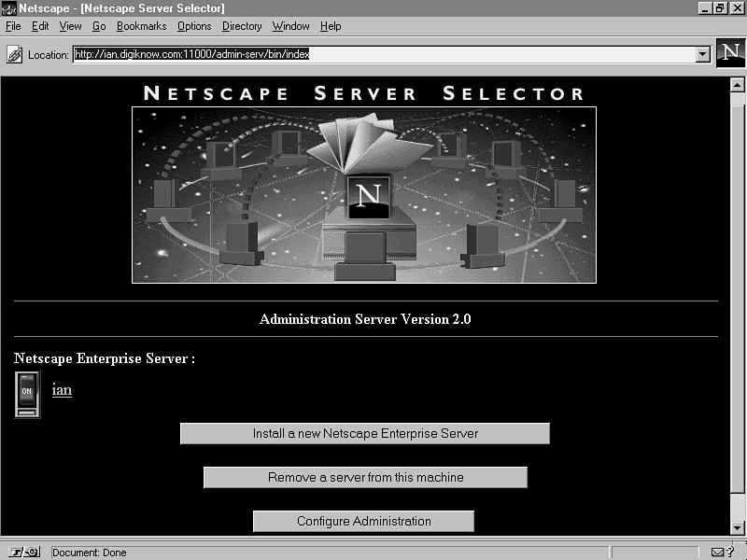This screenshot has width=747, height=560.
Task: Open the Edit menu
Action: tap(40, 26)
